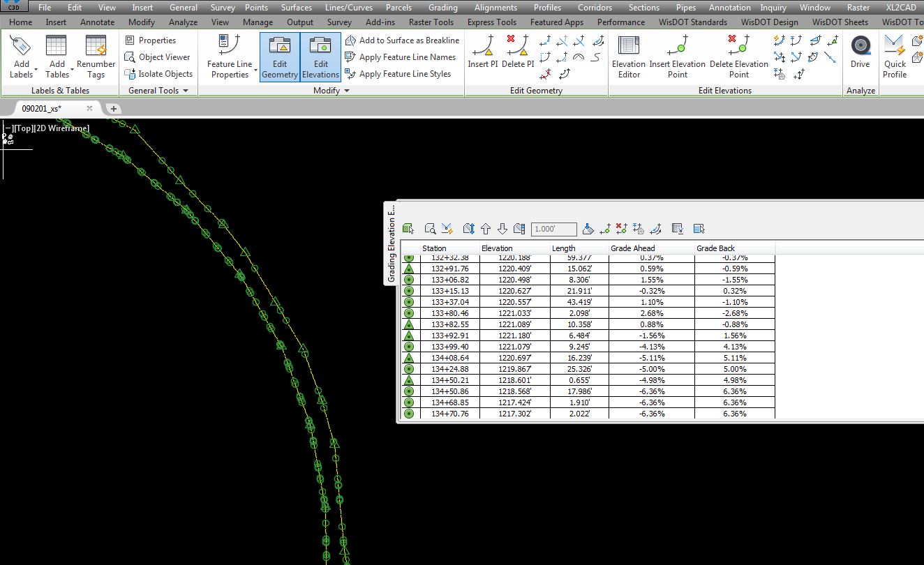Toggle Edit Geometry mode in the Modify panel
This screenshot has width=924, height=565.
tap(279, 57)
